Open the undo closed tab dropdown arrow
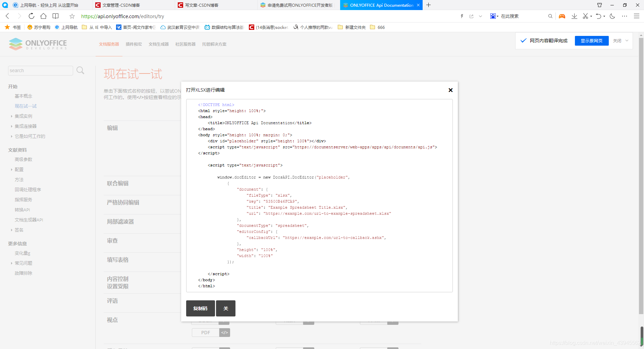The width and height of the screenshot is (644, 349). [604, 16]
